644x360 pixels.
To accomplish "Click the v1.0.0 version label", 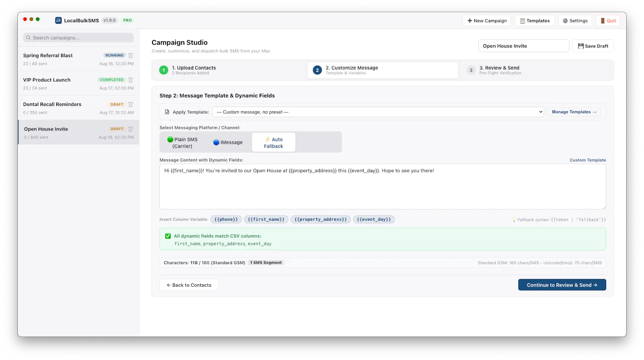I will pyautogui.click(x=109, y=21).
